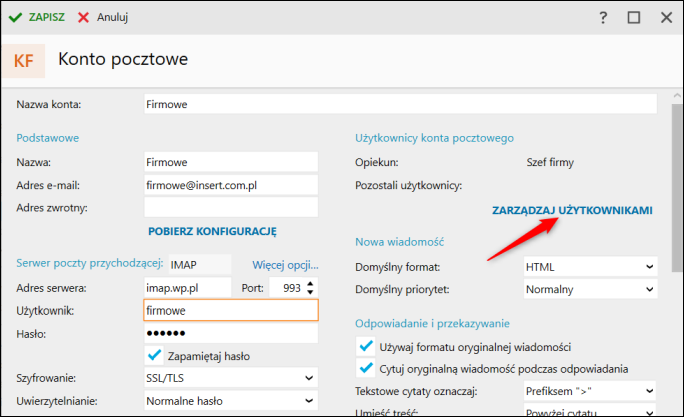684x417 pixels.
Task: Increase the port number with up arrow
Action: (x=310, y=283)
